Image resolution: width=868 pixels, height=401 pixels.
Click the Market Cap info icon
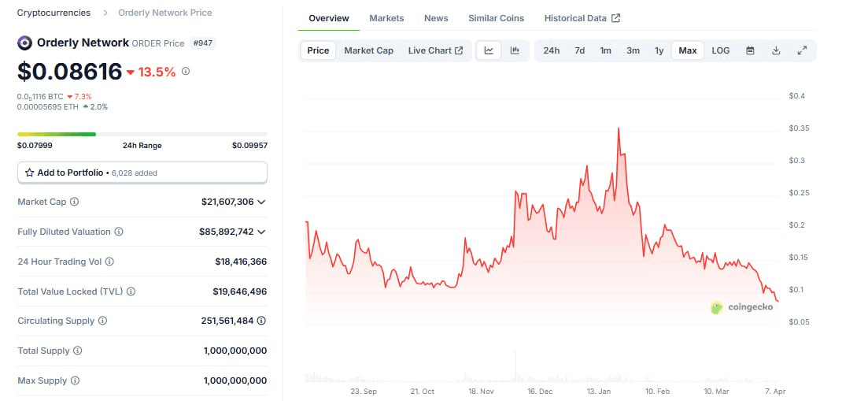[75, 202]
